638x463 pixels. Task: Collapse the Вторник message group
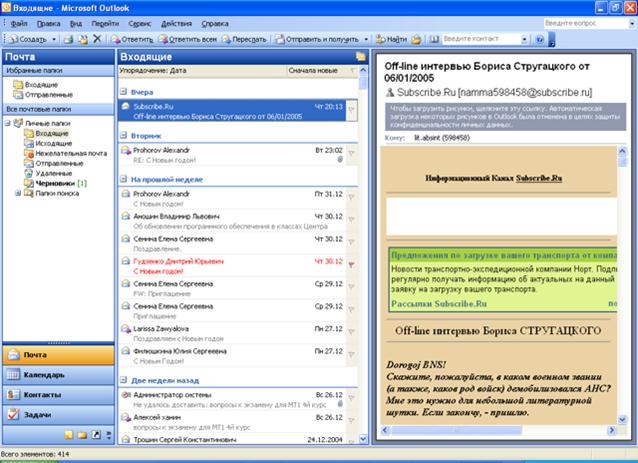pos(124,135)
